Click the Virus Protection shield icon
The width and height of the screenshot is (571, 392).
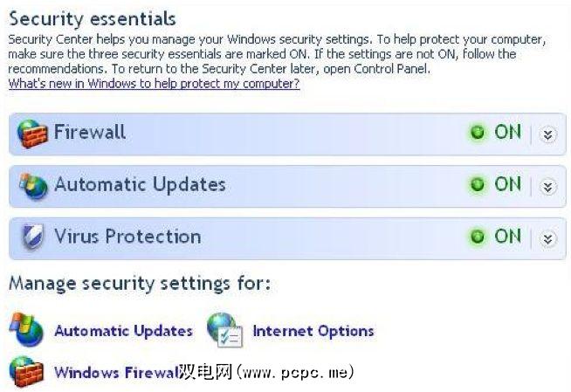[x=32, y=238]
